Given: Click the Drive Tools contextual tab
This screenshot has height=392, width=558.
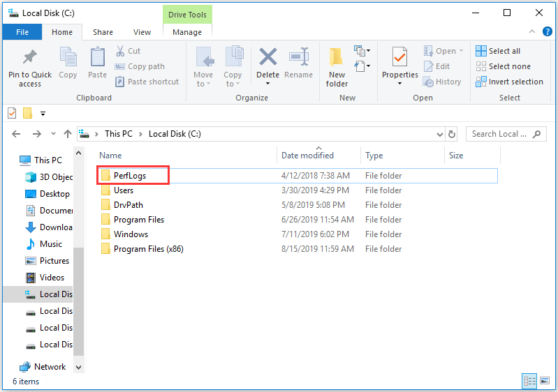Looking at the screenshot, I should [187, 15].
